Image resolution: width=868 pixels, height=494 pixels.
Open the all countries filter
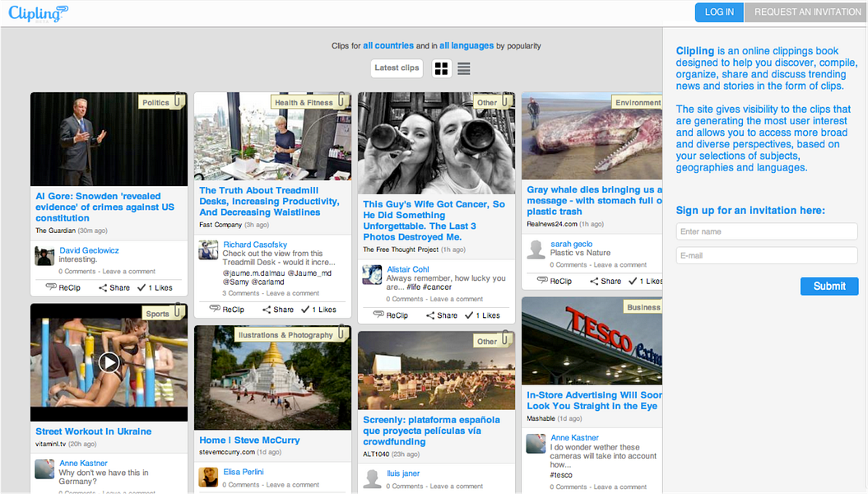point(388,46)
